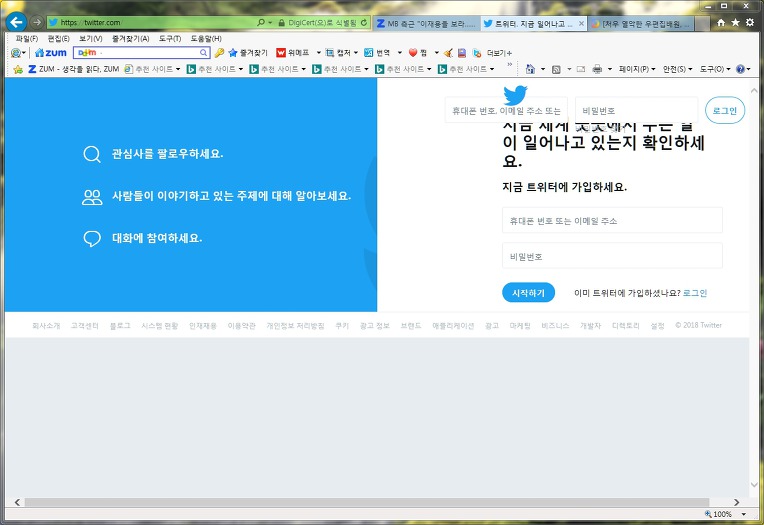
Task: Expand the 안전(S) dropdown
Action: click(677, 69)
